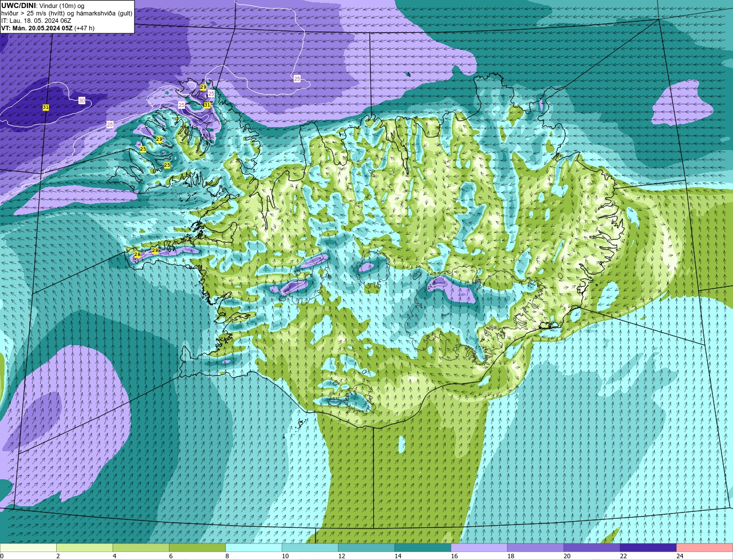The image size is (733, 560).
Task: Click the legend scale number 20
Action: click(x=567, y=556)
